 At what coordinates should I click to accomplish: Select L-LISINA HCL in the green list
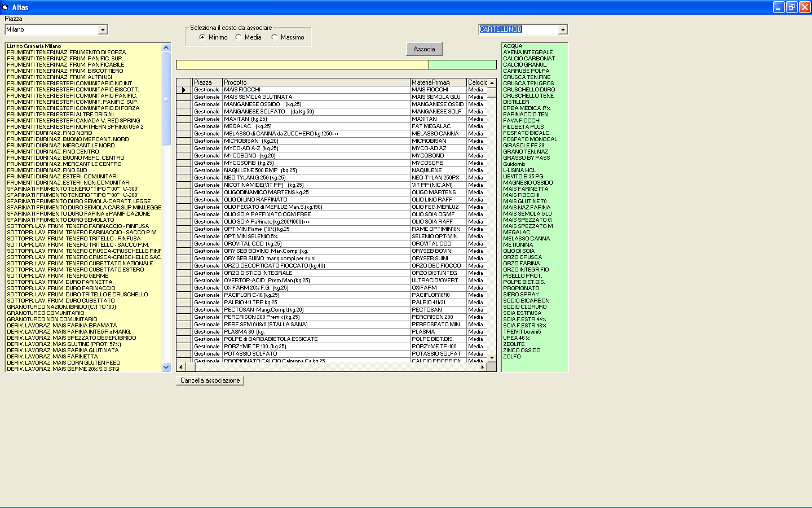tap(519, 170)
